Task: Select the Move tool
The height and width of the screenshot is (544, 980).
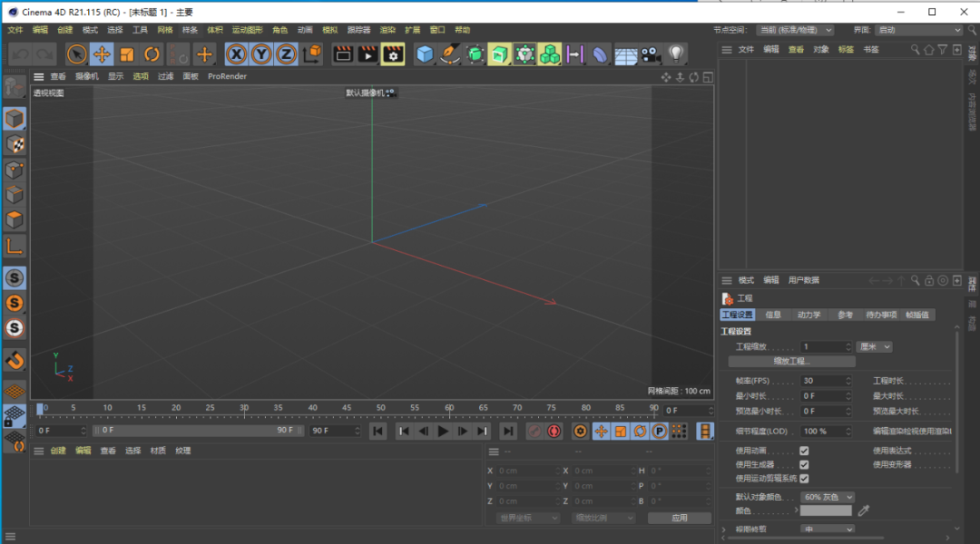Action: (102, 54)
